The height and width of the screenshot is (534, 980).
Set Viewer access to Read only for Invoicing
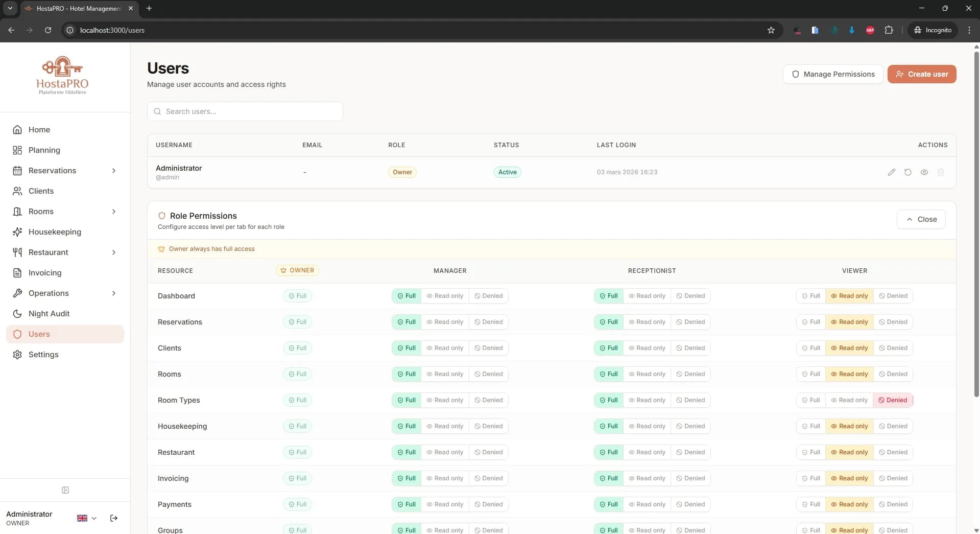click(x=849, y=478)
